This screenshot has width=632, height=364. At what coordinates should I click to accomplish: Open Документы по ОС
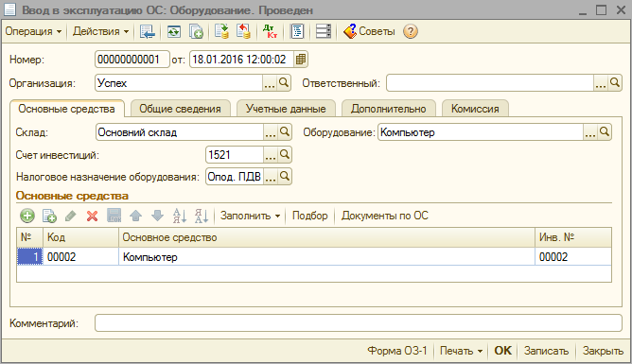coord(385,216)
